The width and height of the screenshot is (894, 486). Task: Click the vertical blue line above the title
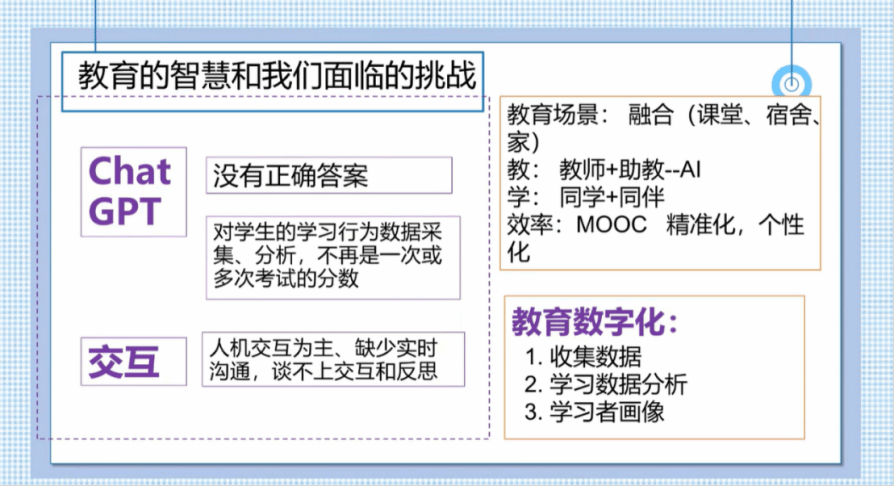[x=97, y=25]
